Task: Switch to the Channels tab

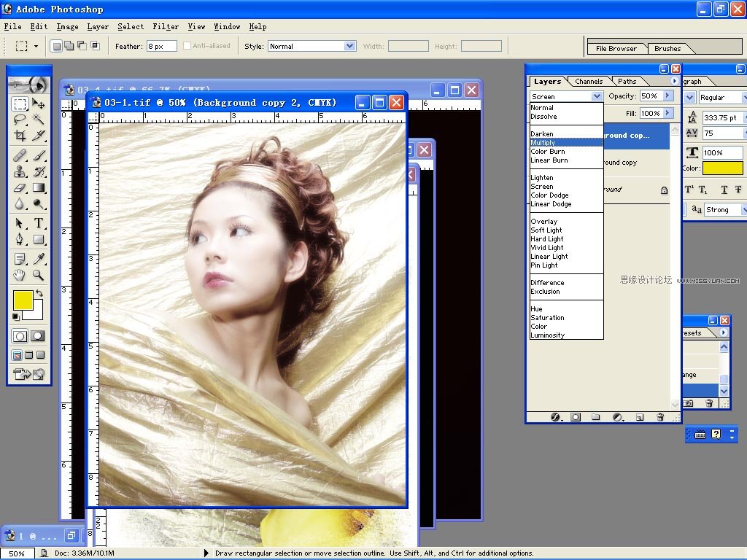Action: [589, 82]
